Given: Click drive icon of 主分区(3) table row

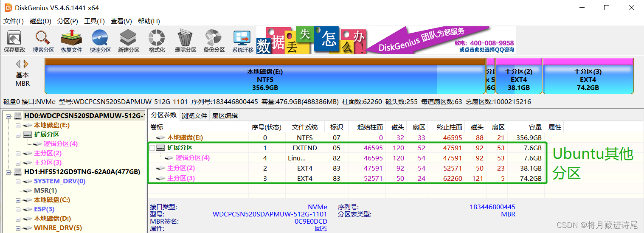Looking at the screenshot, I should 161,178.
